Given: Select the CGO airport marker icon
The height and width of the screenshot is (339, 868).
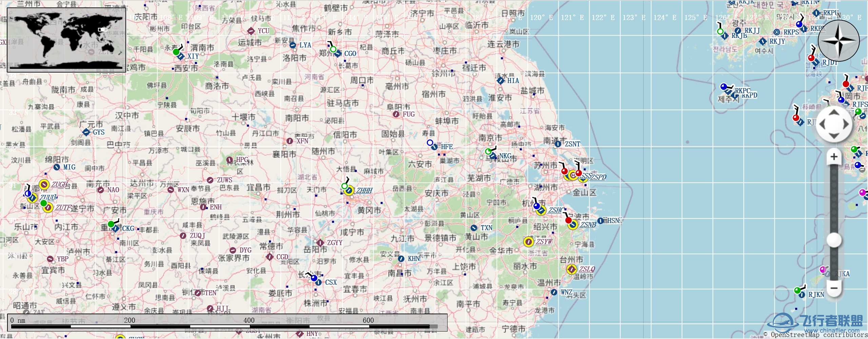Looking at the screenshot, I should pos(338,54).
